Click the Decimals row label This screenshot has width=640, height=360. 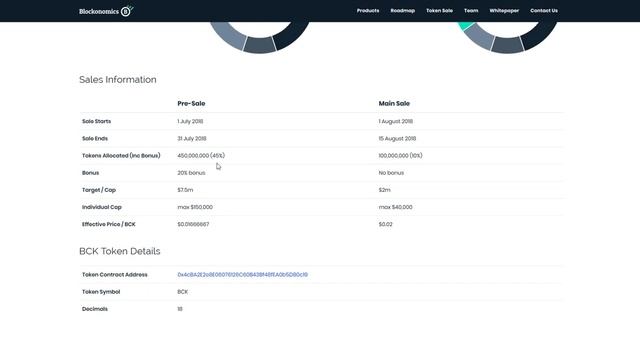click(x=95, y=309)
